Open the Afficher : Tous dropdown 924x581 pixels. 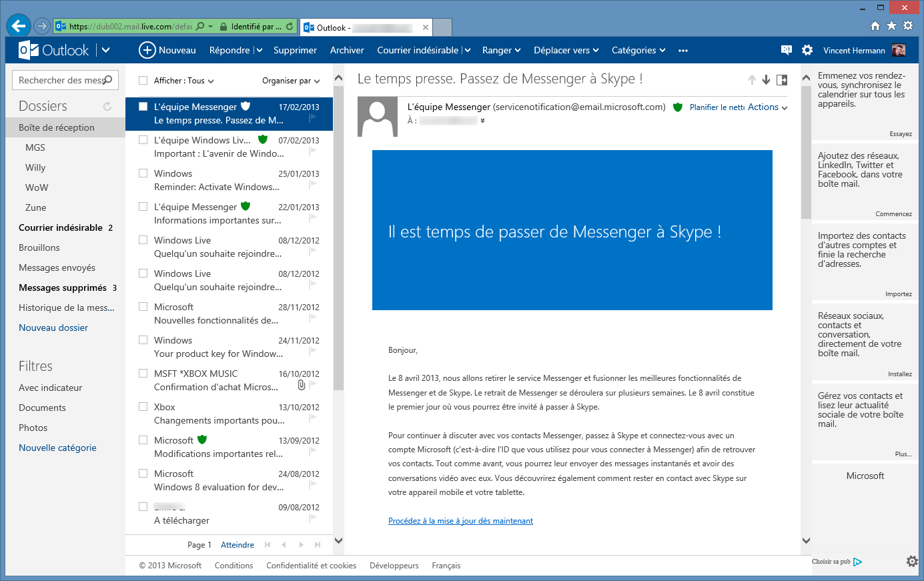coord(183,81)
